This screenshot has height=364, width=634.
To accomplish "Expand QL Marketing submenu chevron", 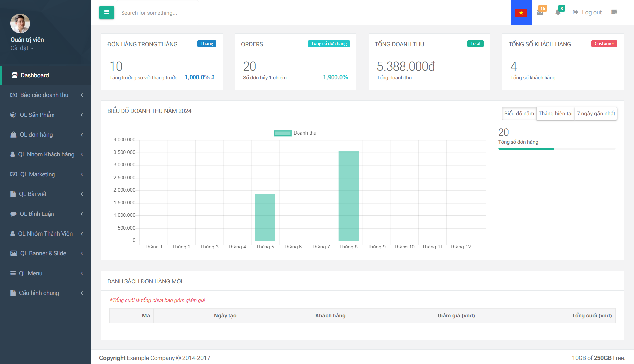I will pyautogui.click(x=82, y=174).
